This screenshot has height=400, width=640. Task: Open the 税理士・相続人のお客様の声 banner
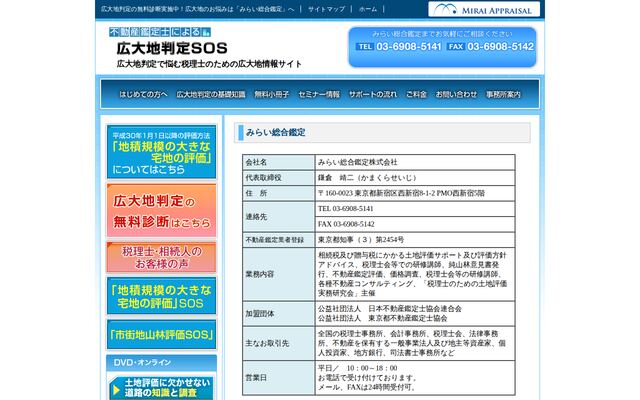161,257
